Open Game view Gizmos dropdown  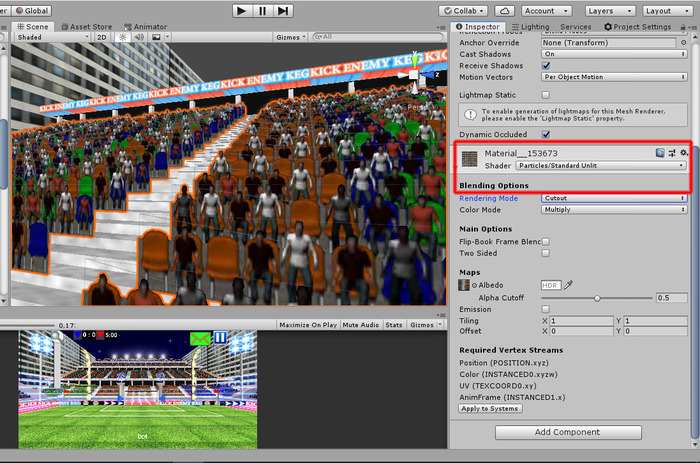[x=425, y=325]
